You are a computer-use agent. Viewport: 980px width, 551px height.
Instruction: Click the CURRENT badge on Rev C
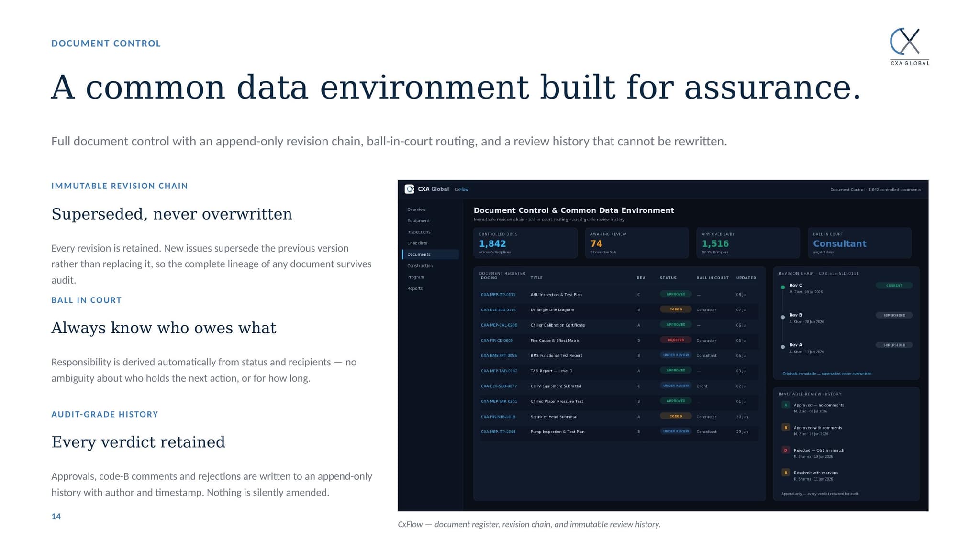(x=894, y=286)
